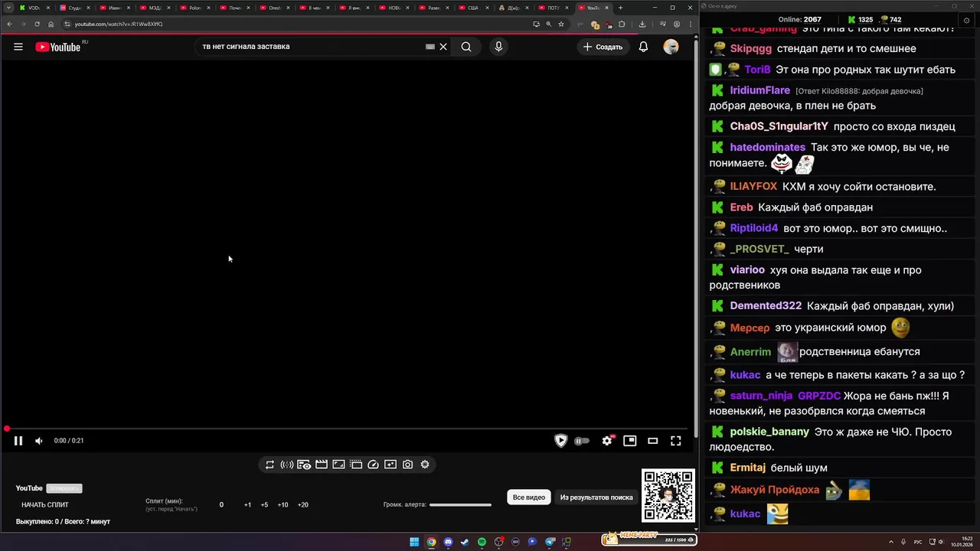Select the Все видео filter chip
Viewport: 980px width, 551px height.
click(x=529, y=497)
